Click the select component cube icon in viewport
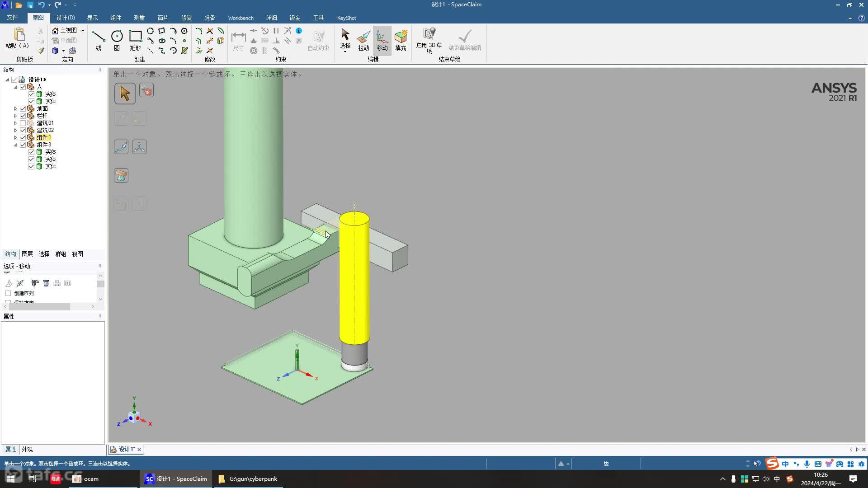 [146, 90]
